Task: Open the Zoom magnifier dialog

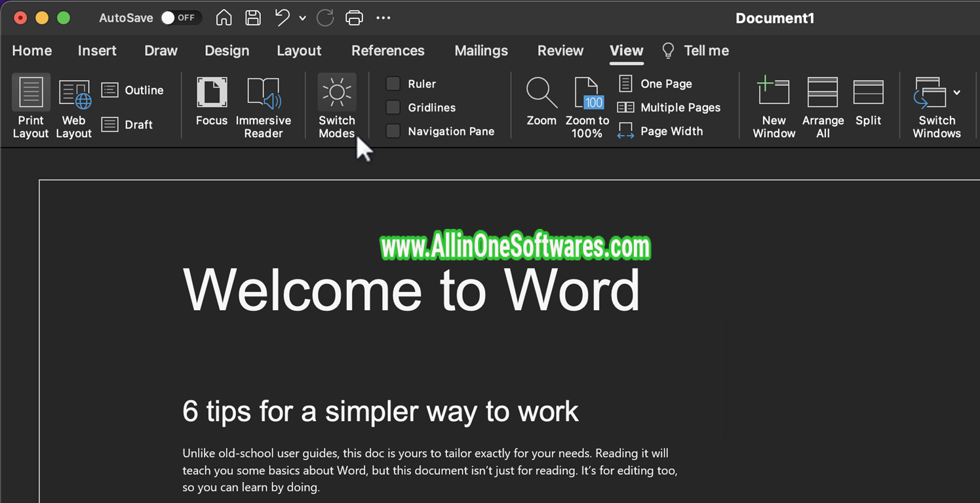Action: pyautogui.click(x=541, y=102)
